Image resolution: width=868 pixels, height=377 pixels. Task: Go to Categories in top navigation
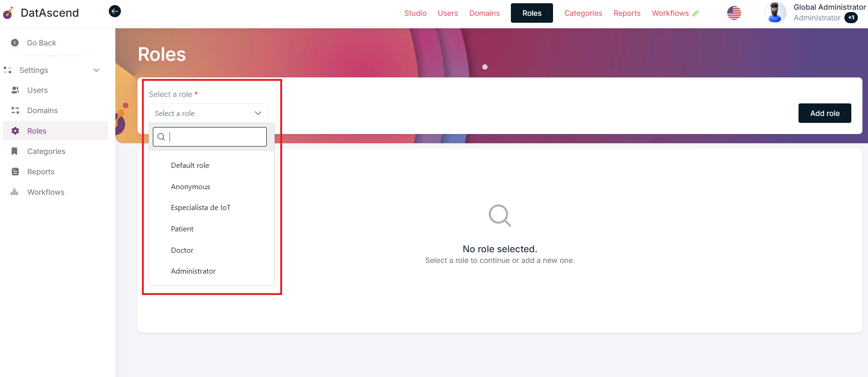(583, 13)
